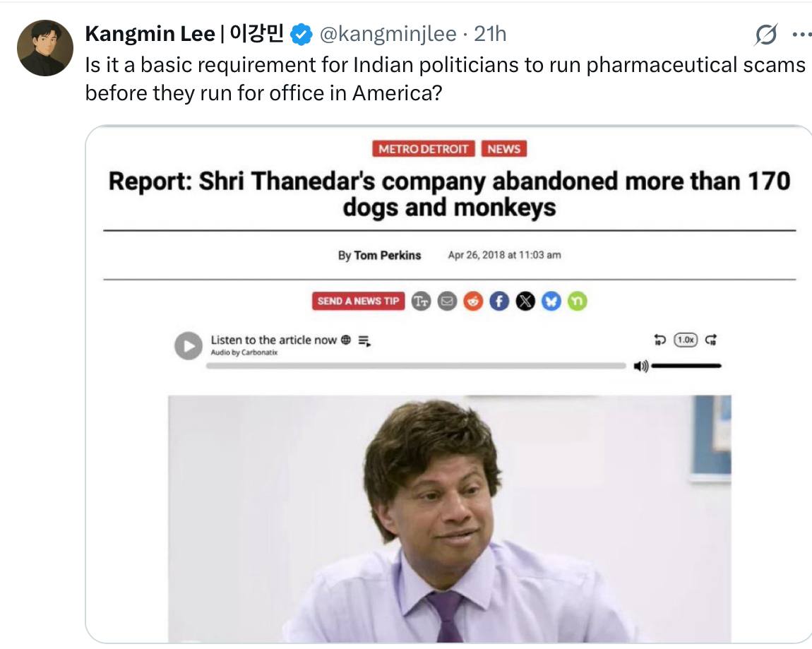This screenshot has height=649, width=812.
Task: Play the article audio
Action: coord(189,345)
